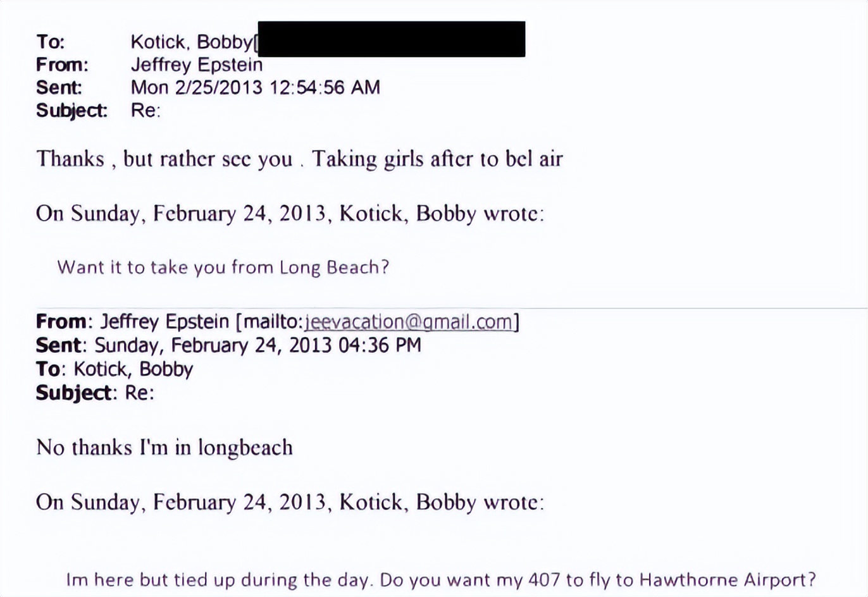Click sender name Jeffrey Epstein in top header
Screen dimensions: 868x597
(196, 65)
